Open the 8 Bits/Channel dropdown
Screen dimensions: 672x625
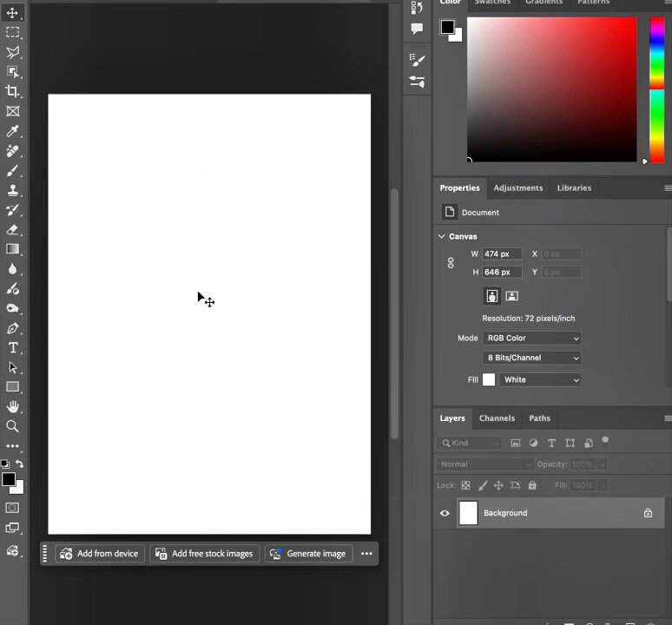point(532,359)
